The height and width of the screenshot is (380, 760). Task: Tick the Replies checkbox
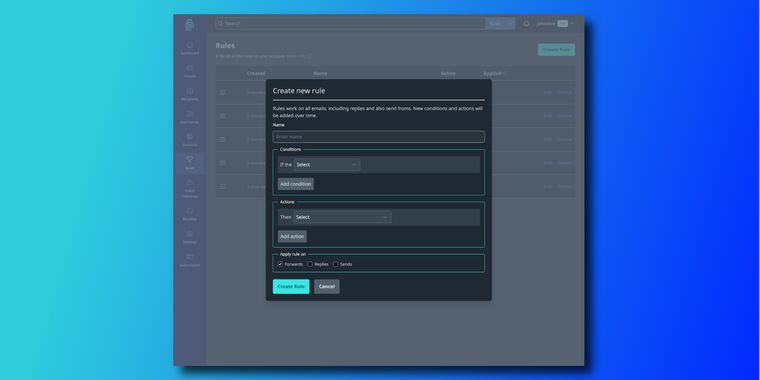(x=310, y=264)
